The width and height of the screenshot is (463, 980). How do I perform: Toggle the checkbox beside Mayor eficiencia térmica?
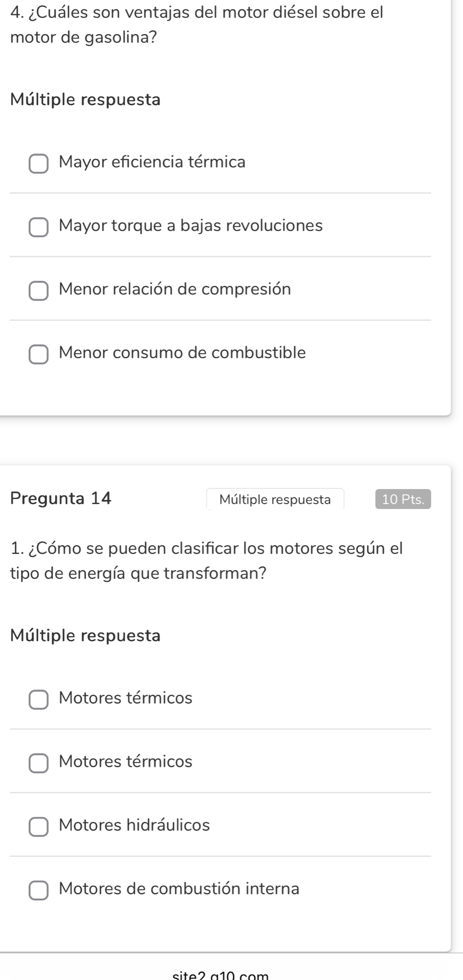(39, 163)
